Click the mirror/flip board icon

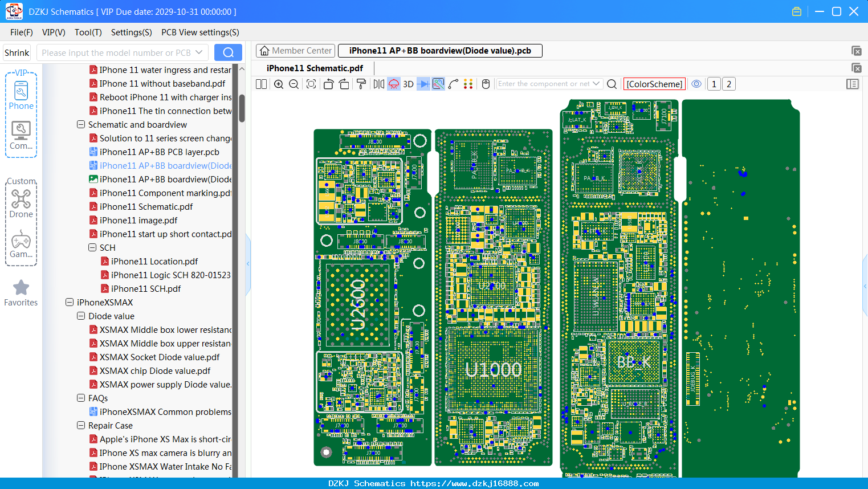pos(378,84)
